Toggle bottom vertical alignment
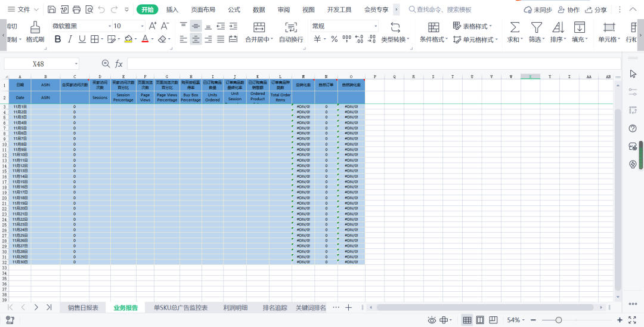Screen dimensions: 644x327 (208, 26)
